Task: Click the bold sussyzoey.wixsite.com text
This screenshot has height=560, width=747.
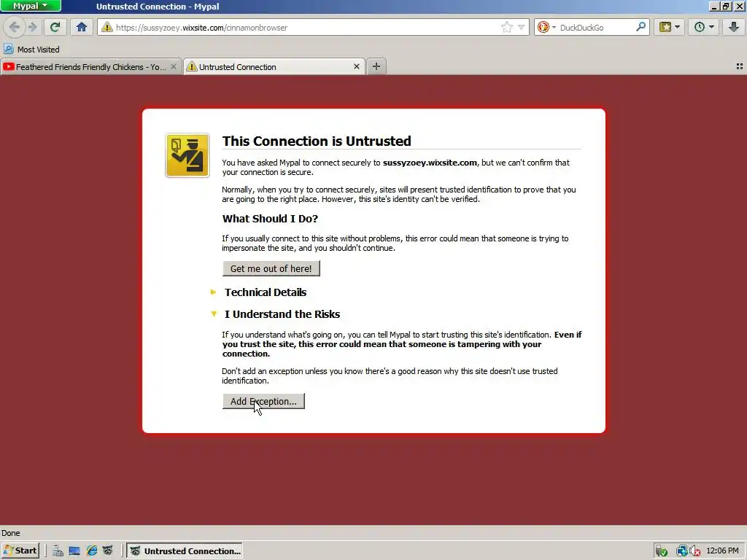Action: [x=430, y=163]
